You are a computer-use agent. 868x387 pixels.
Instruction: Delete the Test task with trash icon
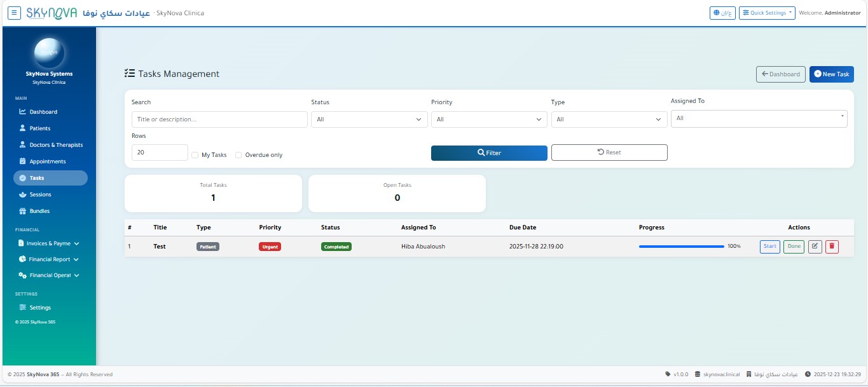[832, 247]
